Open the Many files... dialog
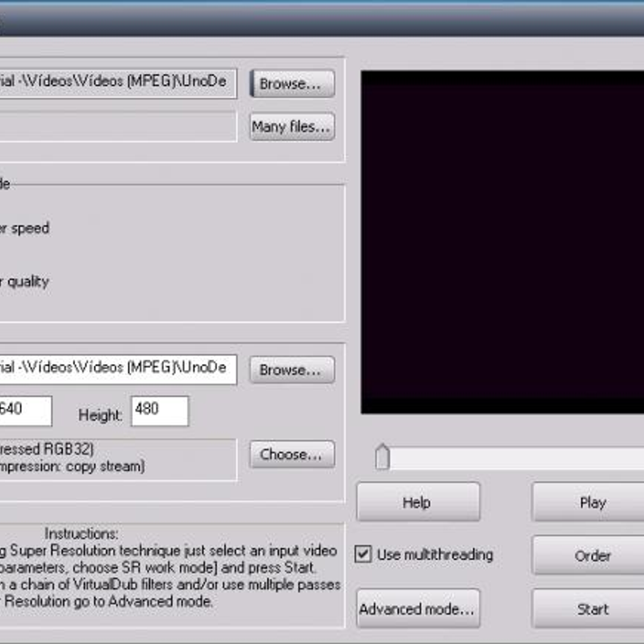Image resolution: width=644 pixels, height=644 pixels. (291, 127)
